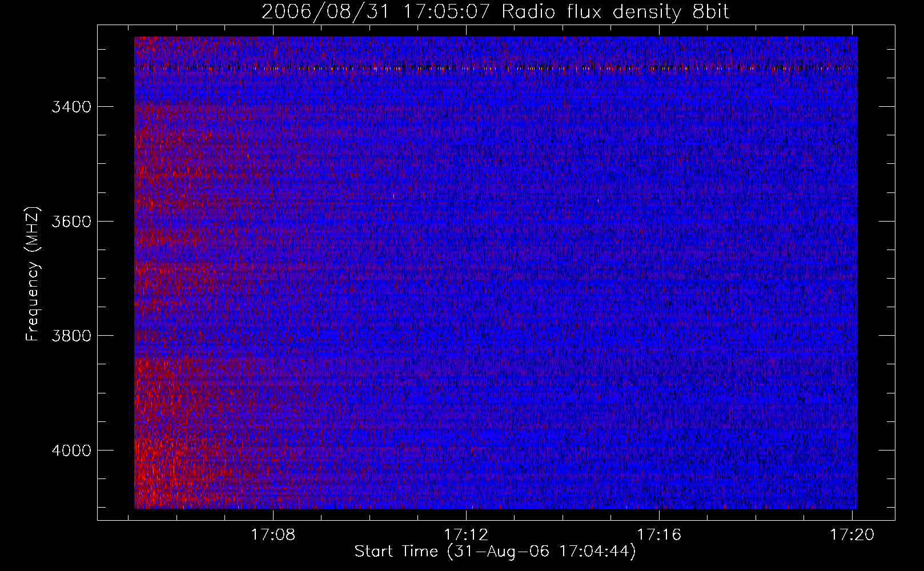Viewport: 924px width, 571px height.
Task: Select the 'Frequency (MHZ)' vertical axis label
Action: click(x=33, y=274)
